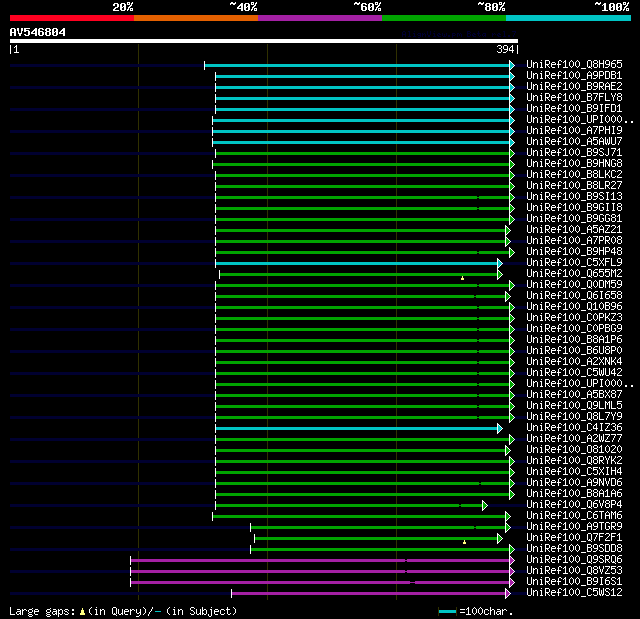
Task: Click the purple ~60% identity legend segment
Action: click(x=320, y=18)
